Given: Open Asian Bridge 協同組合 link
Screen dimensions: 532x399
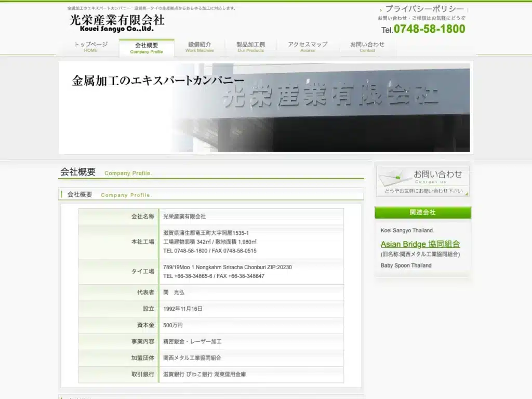Looking at the screenshot, I should pyautogui.click(x=420, y=244).
